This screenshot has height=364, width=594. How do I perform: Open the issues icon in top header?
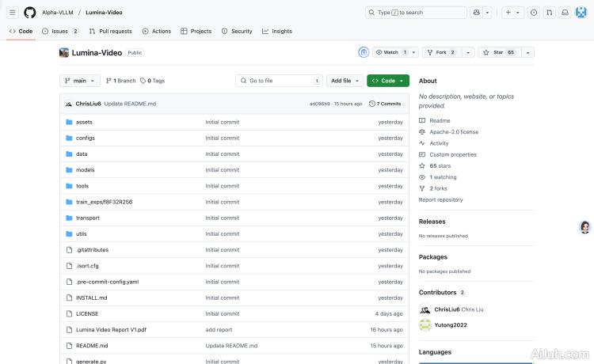point(533,13)
